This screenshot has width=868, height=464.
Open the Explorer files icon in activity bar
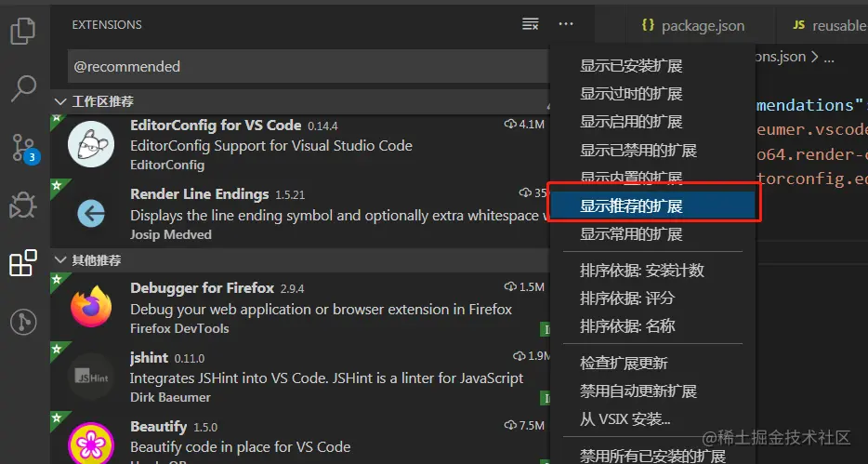pos(23,31)
